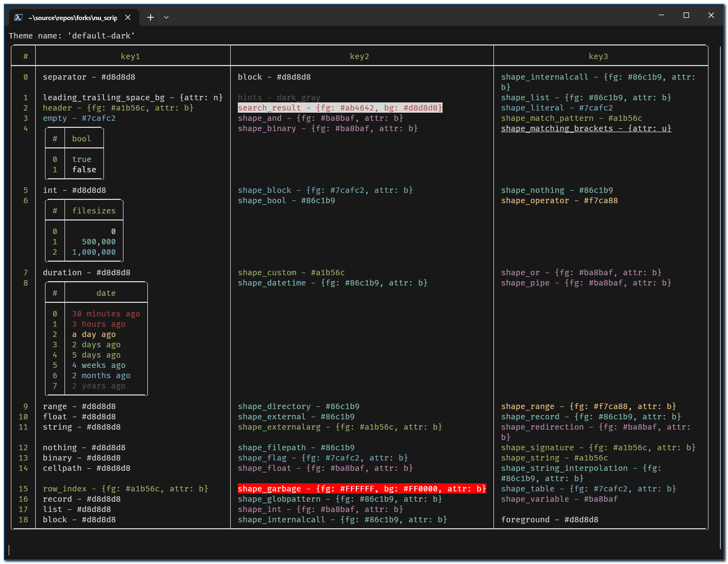Click 'foreground - #d8d8d8' entry
728x564 pixels.
pos(550,520)
